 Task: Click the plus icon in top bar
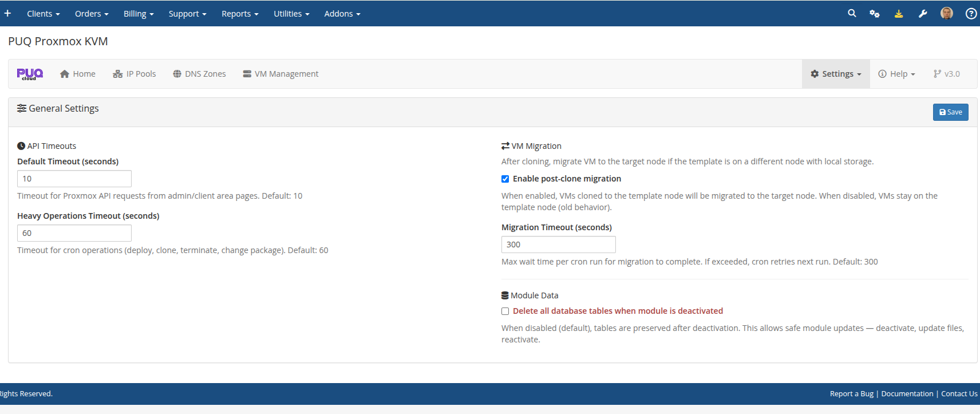pos(7,13)
